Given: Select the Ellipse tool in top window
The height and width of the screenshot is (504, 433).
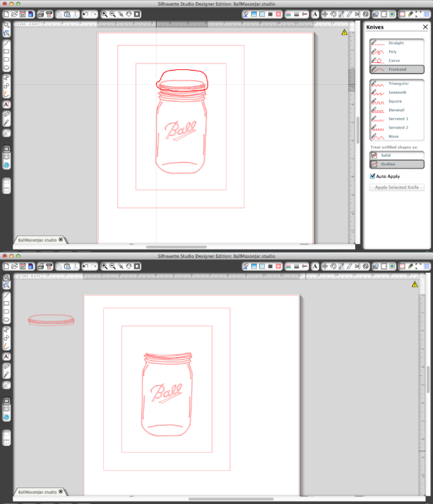Looking at the screenshot, I should pos(7,68).
